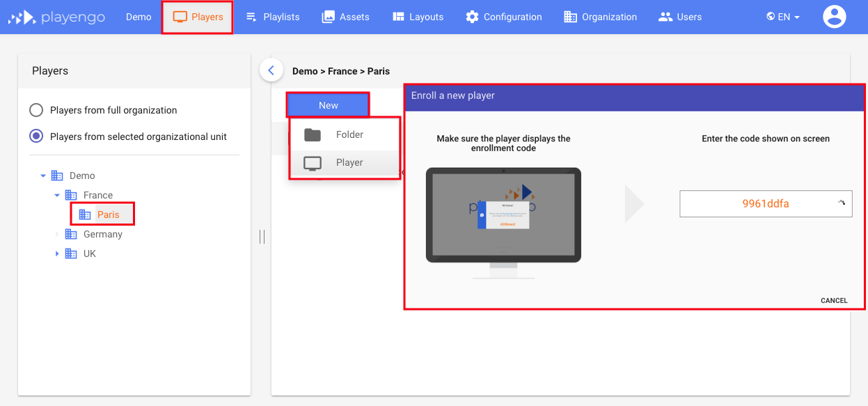Expand the UK tree node

click(x=57, y=253)
